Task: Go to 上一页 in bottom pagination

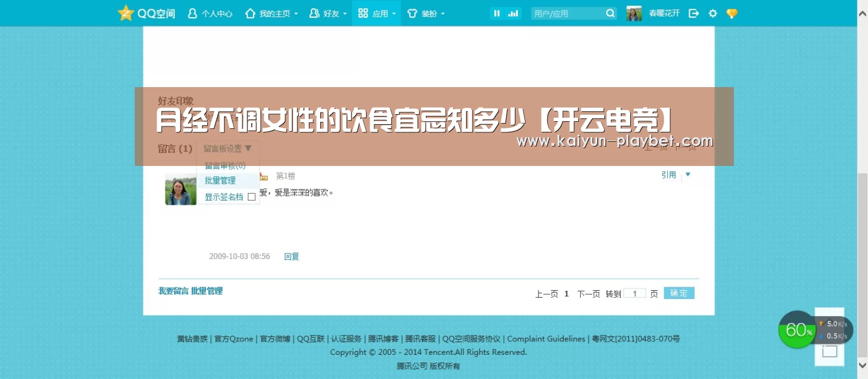Action: click(547, 294)
